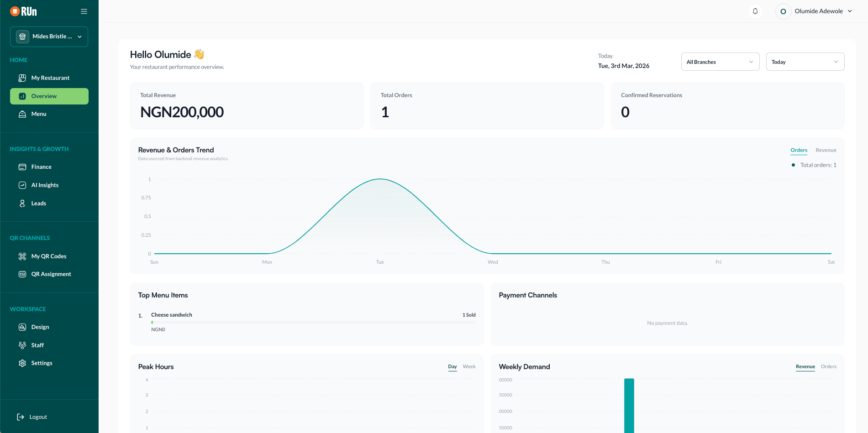Open the Leads panel via its icon
This screenshot has width=868, height=433.
click(22, 203)
